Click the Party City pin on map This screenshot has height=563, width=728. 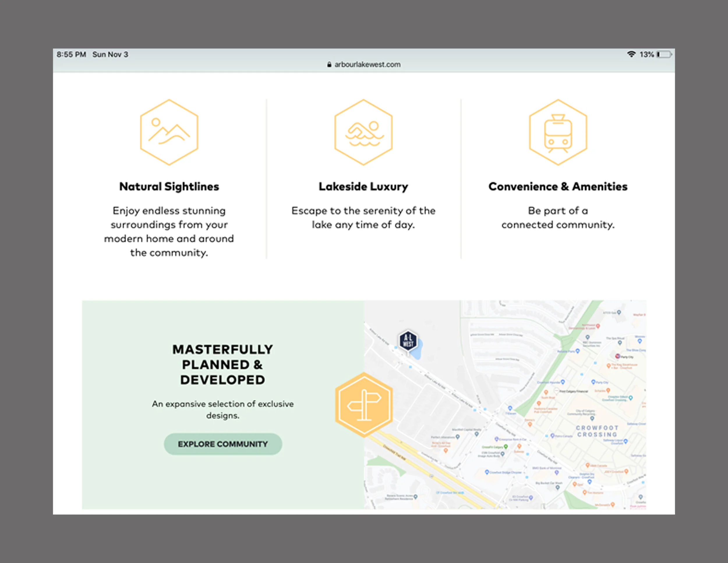[617, 356]
